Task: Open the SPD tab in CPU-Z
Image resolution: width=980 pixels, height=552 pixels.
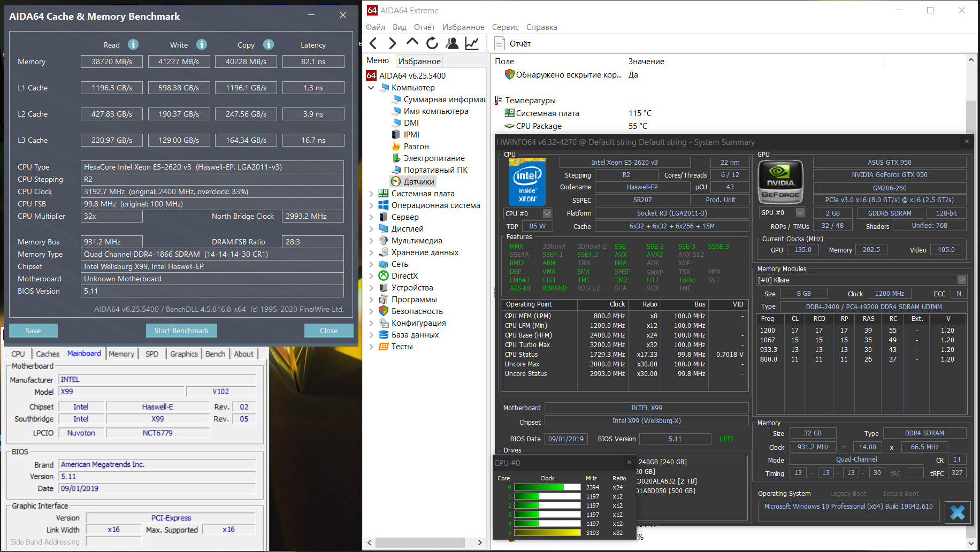Action: coord(152,354)
